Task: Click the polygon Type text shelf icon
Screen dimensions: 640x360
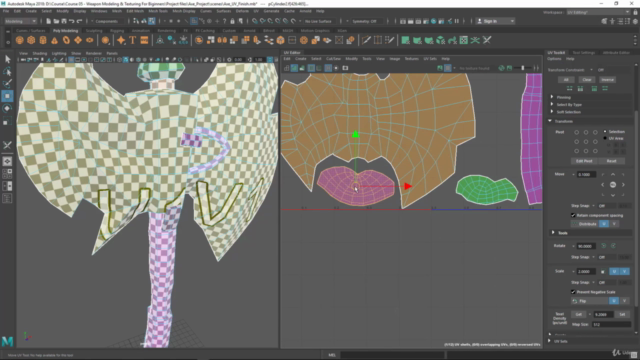Action: 133,40
